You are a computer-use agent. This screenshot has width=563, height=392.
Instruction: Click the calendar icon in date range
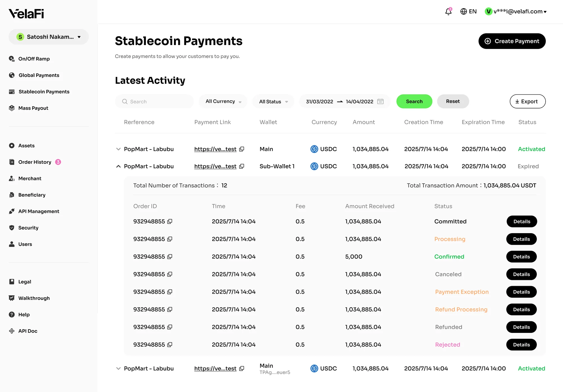pyautogui.click(x=380, y=101)
